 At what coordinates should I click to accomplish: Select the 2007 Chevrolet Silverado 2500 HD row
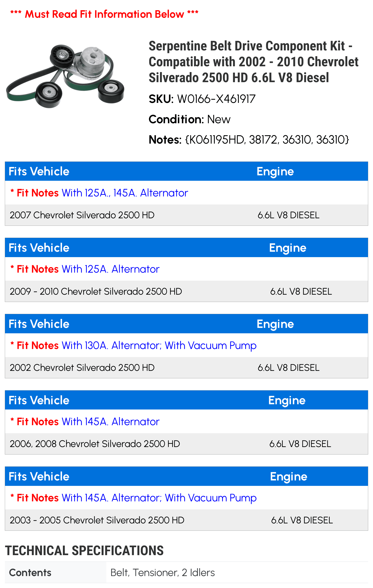click(x=186, y=215)
